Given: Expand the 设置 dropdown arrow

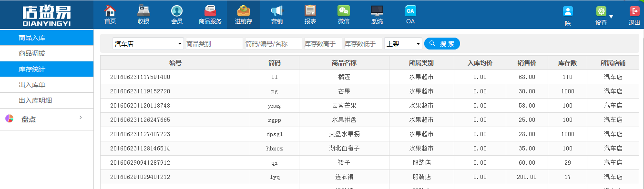Looking at the screenshot, I should tap(611, 17).
